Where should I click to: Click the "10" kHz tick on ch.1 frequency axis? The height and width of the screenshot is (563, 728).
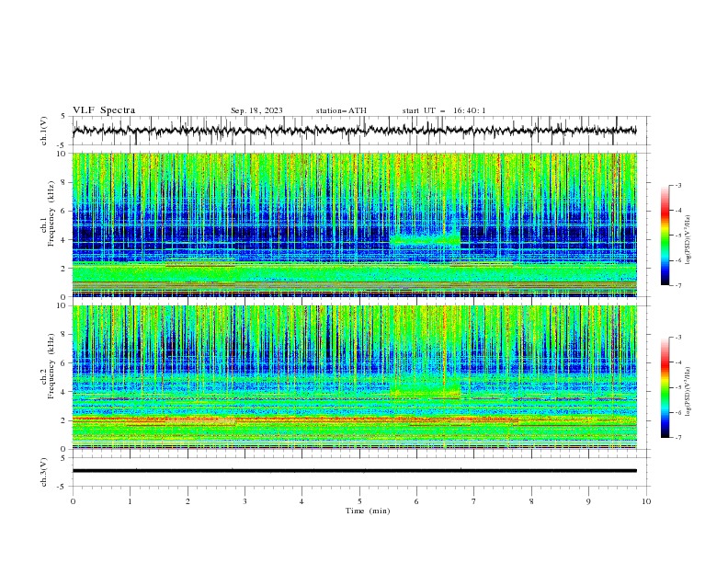coord(63,154)
